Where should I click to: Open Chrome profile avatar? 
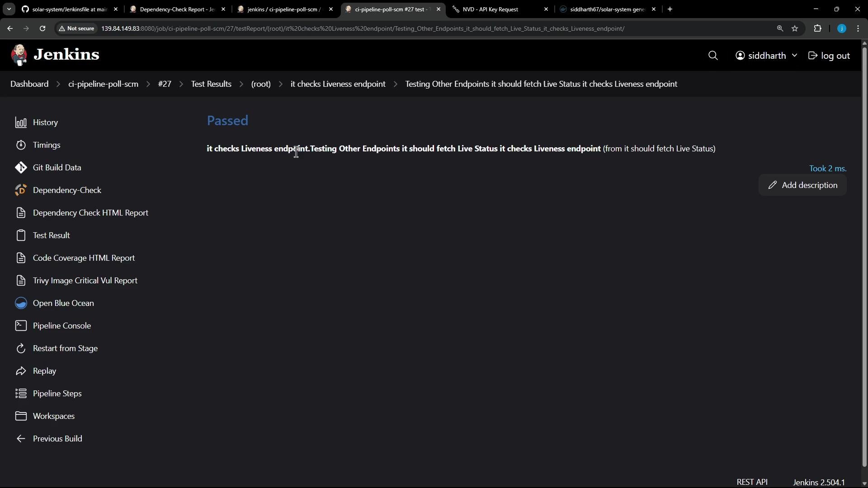pyautogui.click(x=842, y=28)
